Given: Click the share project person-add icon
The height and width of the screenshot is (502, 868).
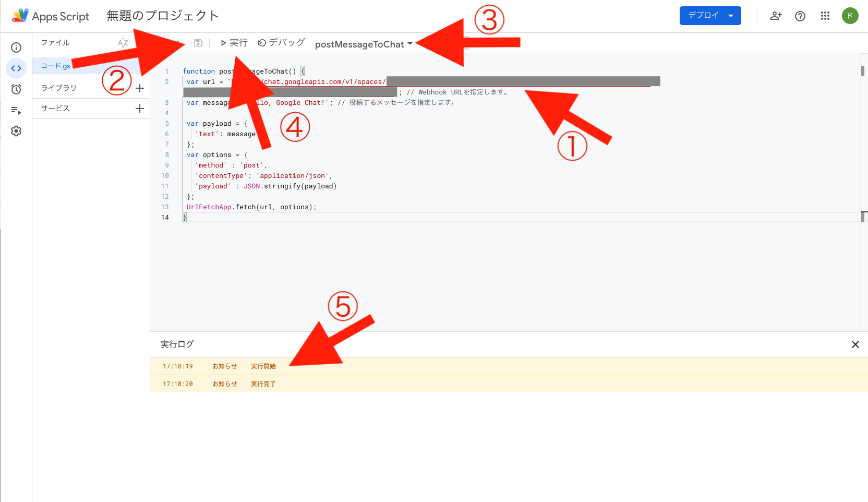Looking at the screenshot, I should [776, 16].
